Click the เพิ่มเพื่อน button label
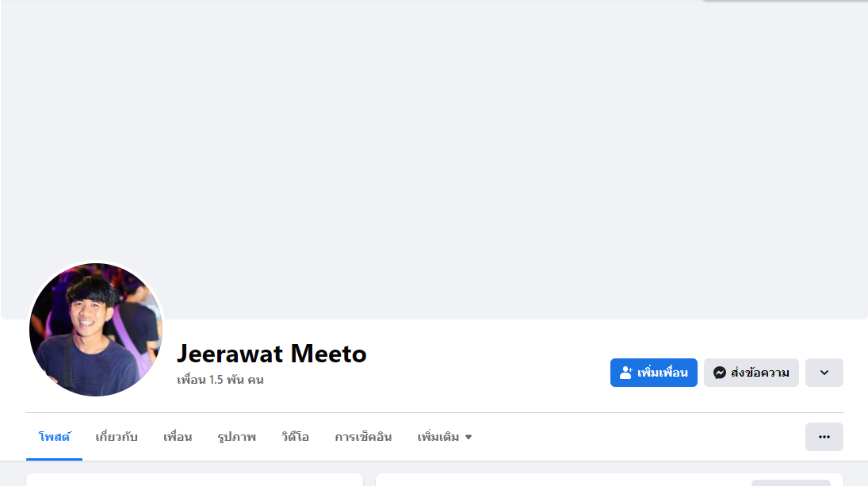The width and height of the screenshot is (868, 486). tap(662, 373)
